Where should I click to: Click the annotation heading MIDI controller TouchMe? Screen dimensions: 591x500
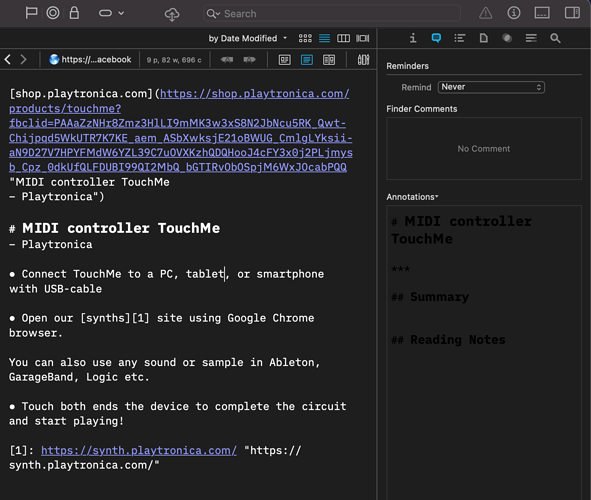[x=461, y=230]
